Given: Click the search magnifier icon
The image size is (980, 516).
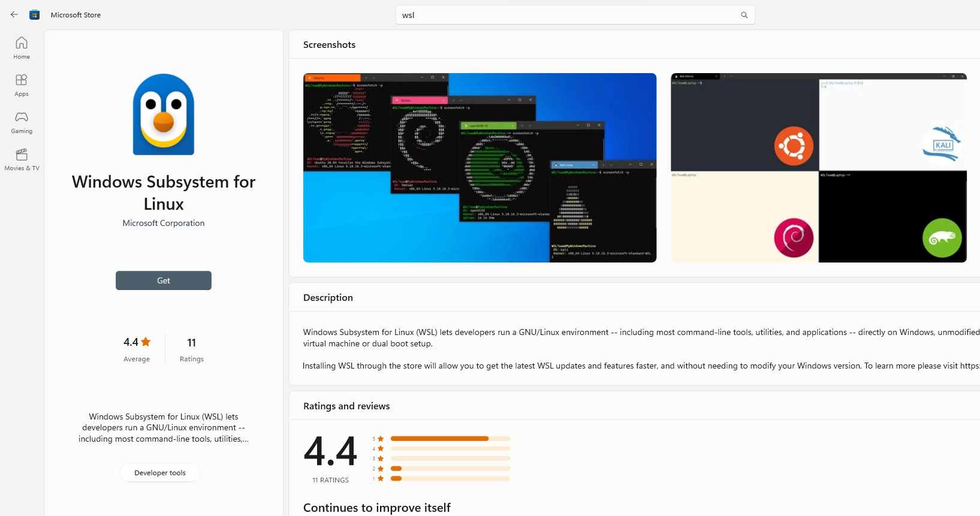Looking at the screenshot, I should click(x=744, y=15).
